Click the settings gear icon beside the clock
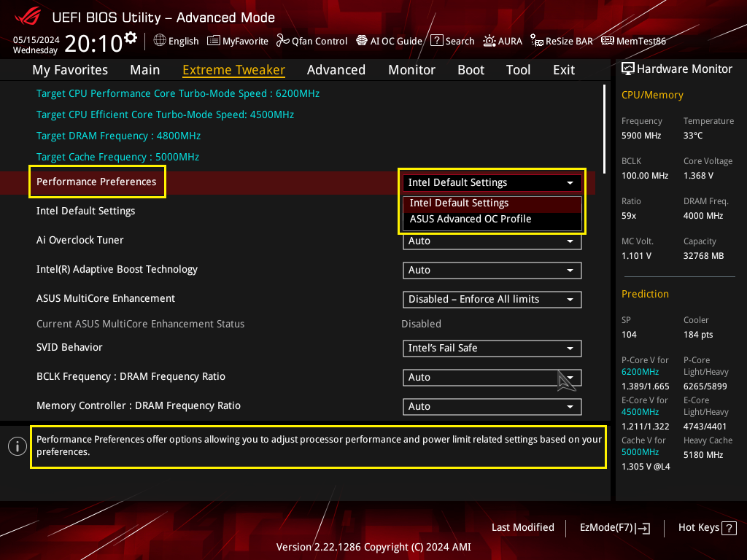 131,38
